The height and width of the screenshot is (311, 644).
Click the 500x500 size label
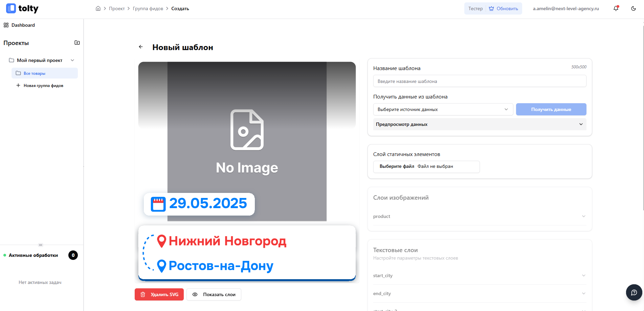tap(579, 67)
